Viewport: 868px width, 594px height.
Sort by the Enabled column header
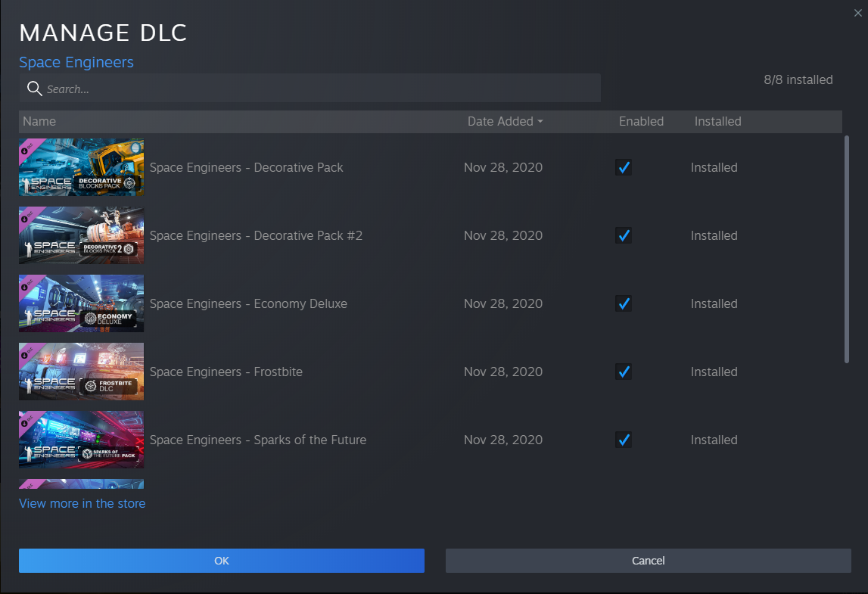click(641, 121)
